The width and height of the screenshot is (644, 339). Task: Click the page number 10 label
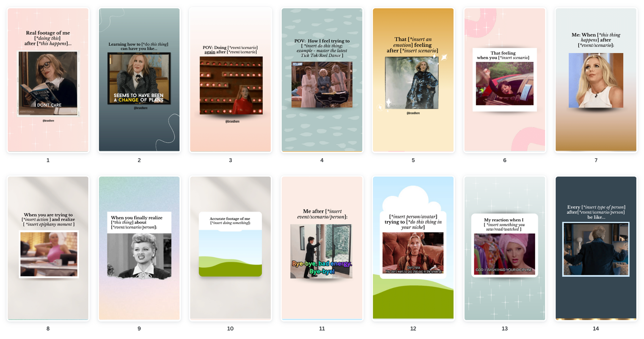click(x=231, y=329)
